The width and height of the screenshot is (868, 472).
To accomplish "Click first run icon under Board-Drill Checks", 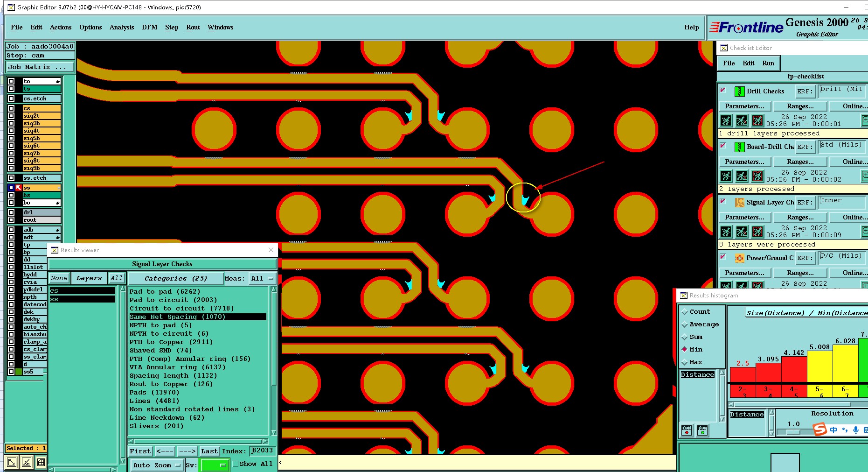I will [726, 176].
